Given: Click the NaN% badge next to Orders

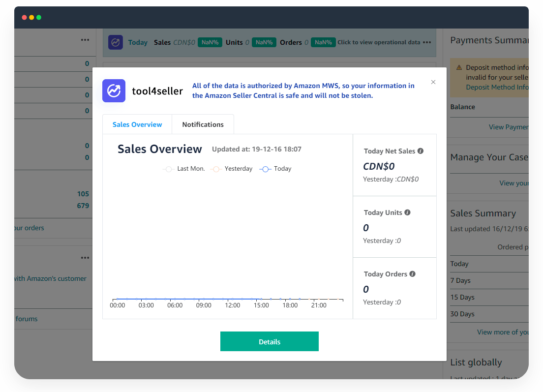Looking at the screenshot, I should pos(323,42).
